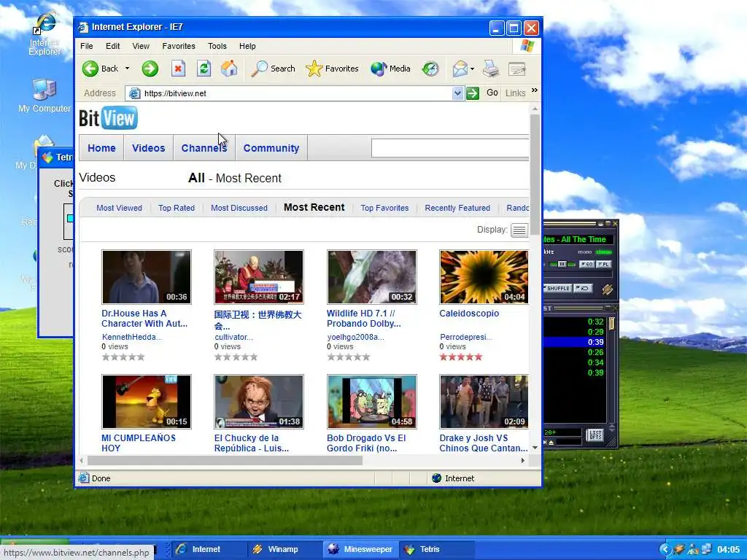The height and width of the screenshot is (560, 747).
Task: Expand the Mail button dropdown arrow
Action: pyautogui.click(x=472, y=69)
